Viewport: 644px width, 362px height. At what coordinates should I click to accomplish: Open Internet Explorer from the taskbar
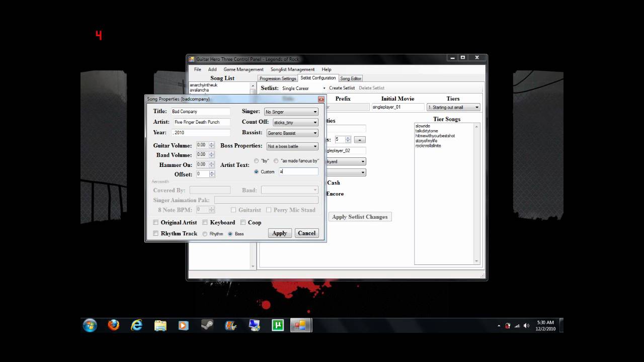pos(137,325)
